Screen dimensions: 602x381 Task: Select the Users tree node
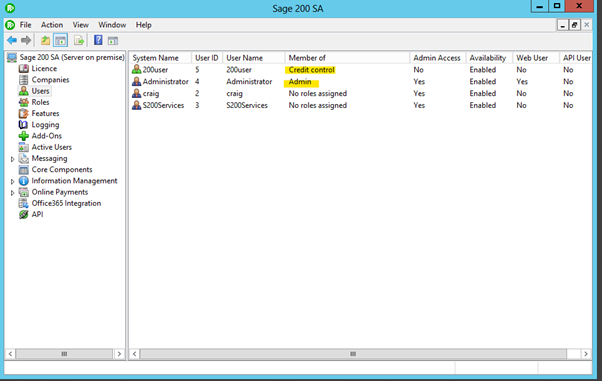40,91
